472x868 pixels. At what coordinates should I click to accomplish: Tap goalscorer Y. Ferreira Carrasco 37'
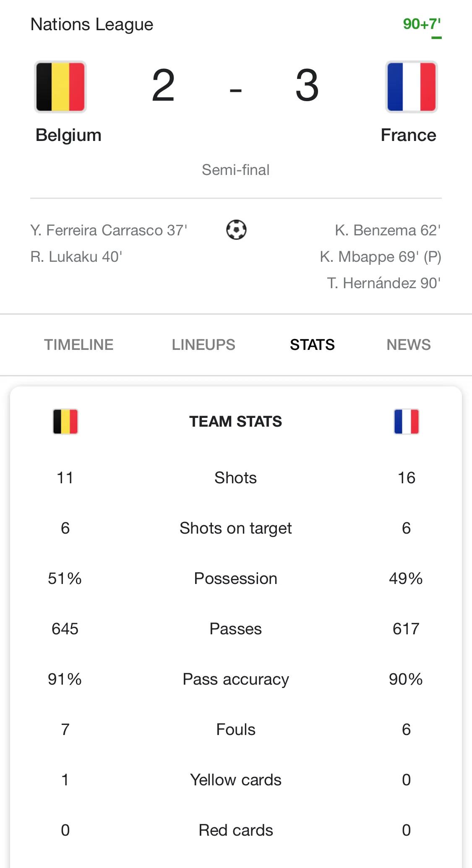click(x=109, y=230)
